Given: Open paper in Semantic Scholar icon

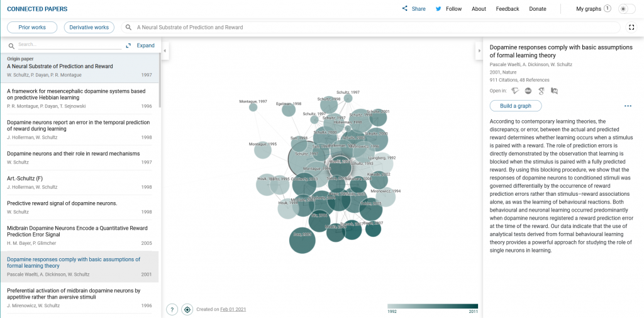Looking at the screenshot, I should pos(515,91).
